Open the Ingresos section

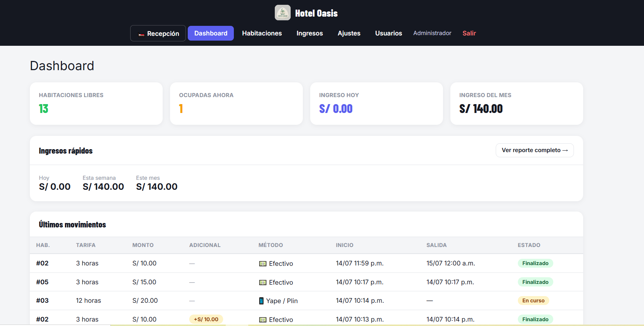310,33
